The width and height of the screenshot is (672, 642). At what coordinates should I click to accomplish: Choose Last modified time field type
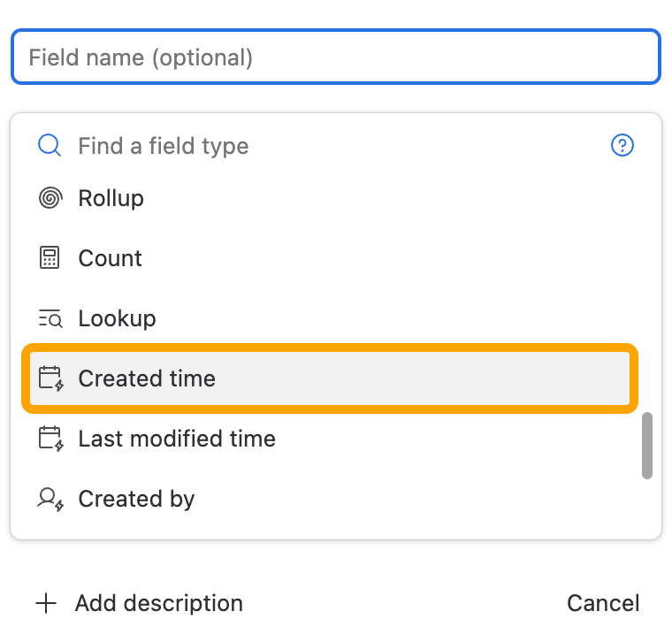point(330,439)
